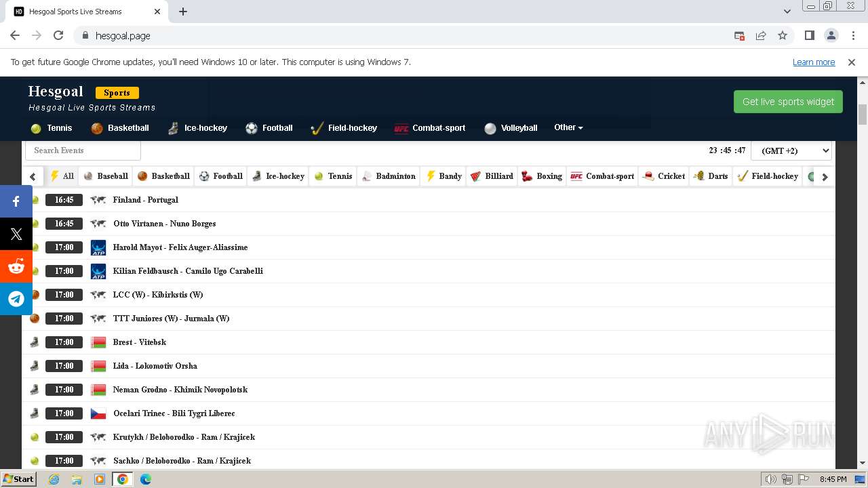
Task: Click the Chrome reload icon
Action: pos(58,35)
